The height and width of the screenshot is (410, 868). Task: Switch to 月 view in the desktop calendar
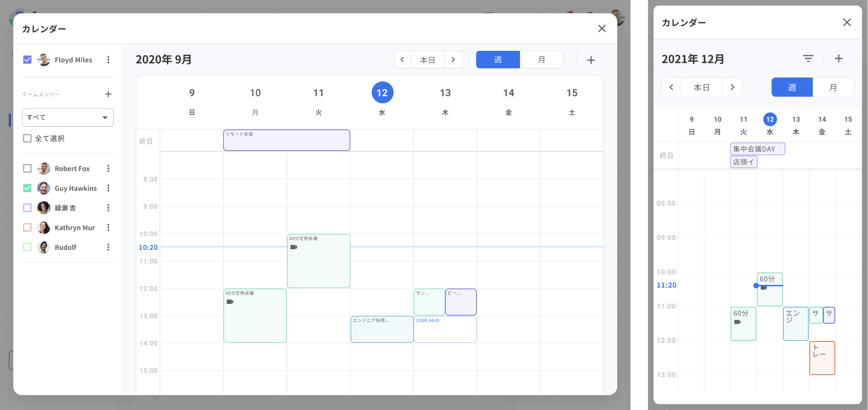[541, 60]
